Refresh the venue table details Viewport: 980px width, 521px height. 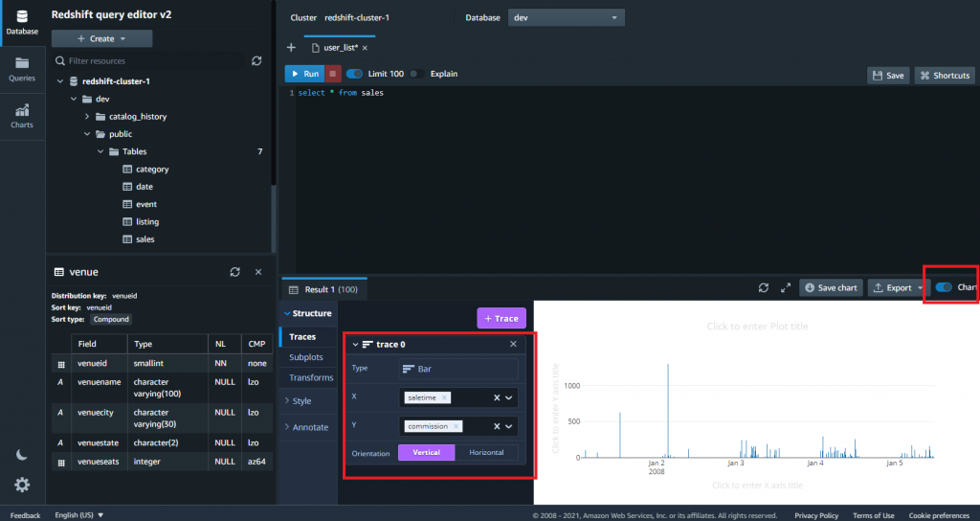[235, 272]
